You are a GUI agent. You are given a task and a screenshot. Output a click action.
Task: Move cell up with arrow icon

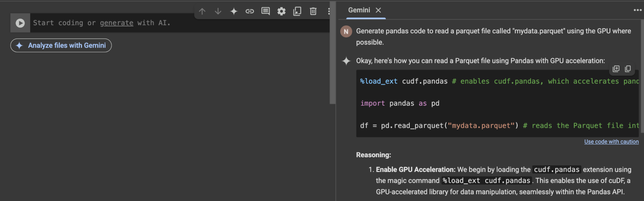tap(202, 12)
